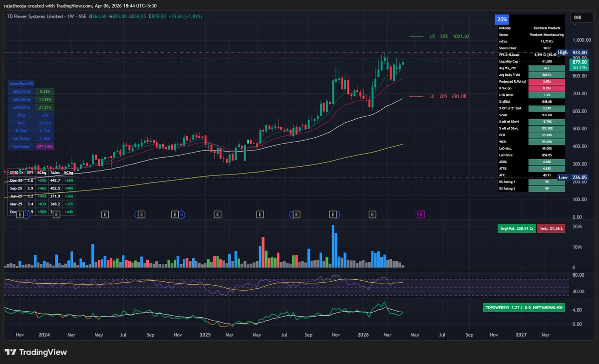Click the mCap 13,731Cr value
599x364 pixels.
(547, 41)
